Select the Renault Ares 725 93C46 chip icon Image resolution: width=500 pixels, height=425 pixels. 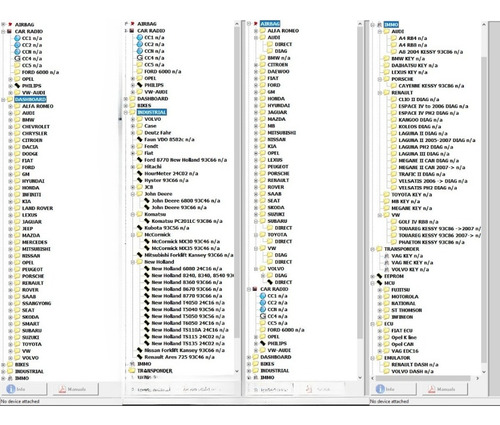tap(140, 357)
